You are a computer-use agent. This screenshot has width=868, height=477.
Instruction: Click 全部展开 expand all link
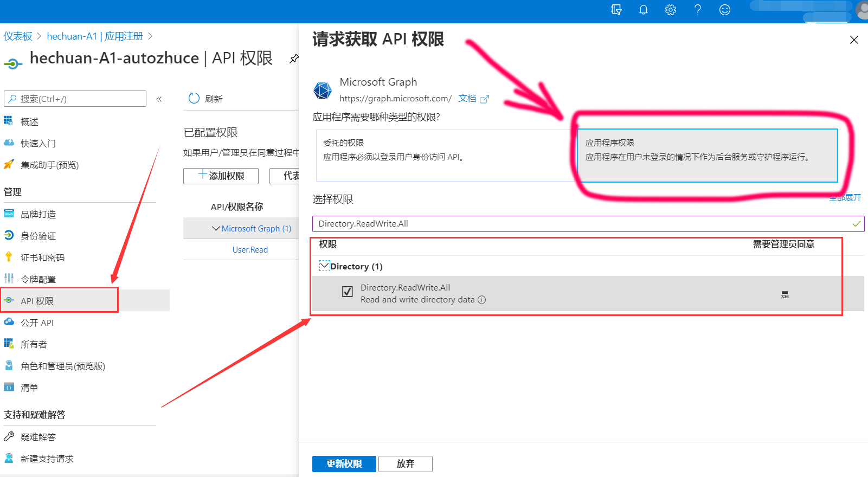[x=845, y=197]
